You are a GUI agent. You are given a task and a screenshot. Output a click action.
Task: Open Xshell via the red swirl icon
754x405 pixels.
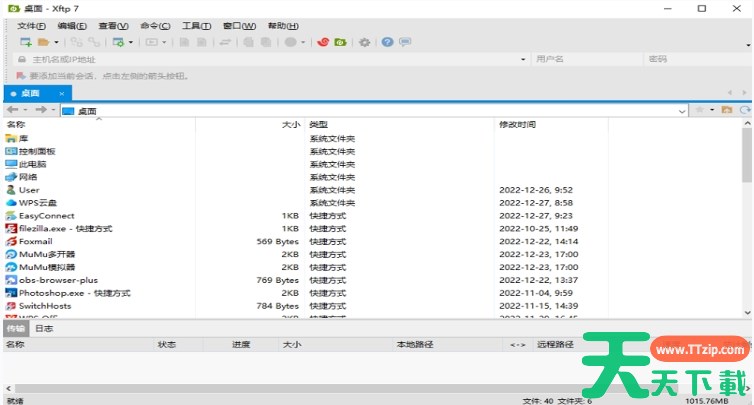[322, 42]
